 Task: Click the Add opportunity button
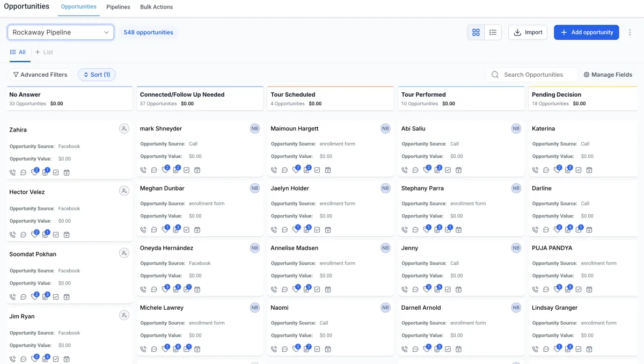tap(586, 32)
